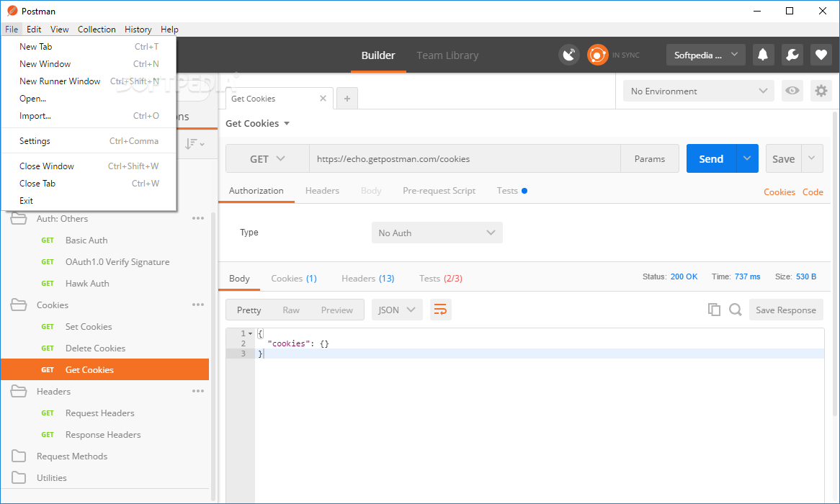
Task: Expand the Send button dropdown arrow
Action: point(747,158)
